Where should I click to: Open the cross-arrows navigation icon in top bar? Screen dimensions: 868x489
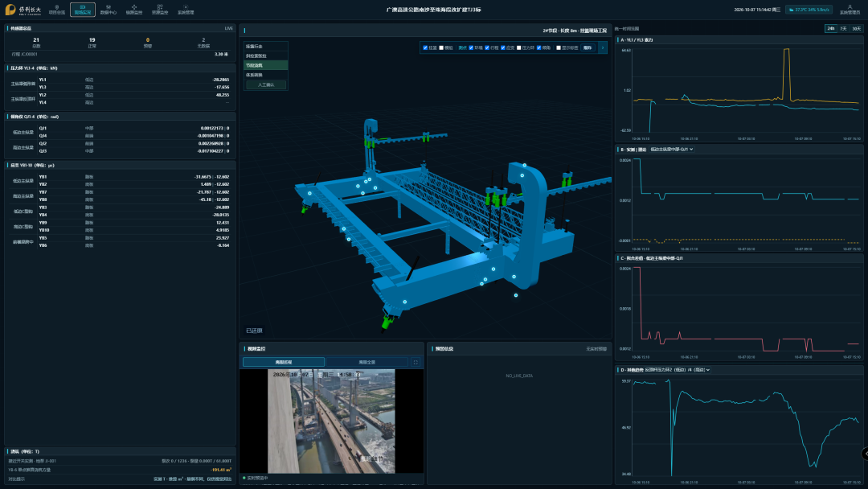134,10
